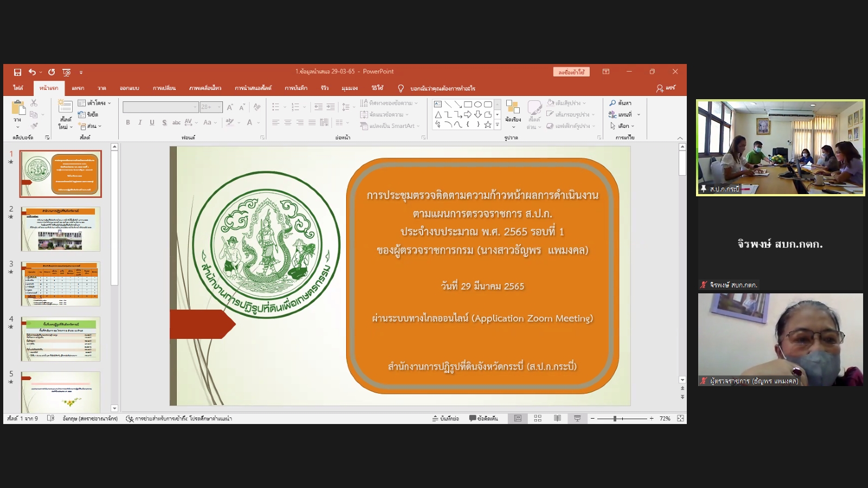Save the presentation with the floppy disk icon
The width and height of the screenshot is (868, 488).
coord(17,72)
